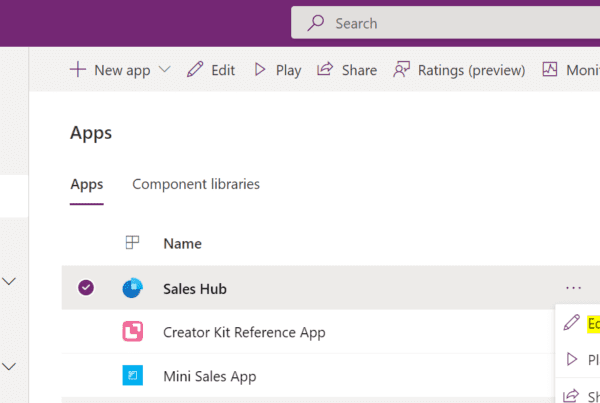This screenshot has width=600, height=403.
Task: Click the pencil icon in context menu
Action: click(572, 323)
